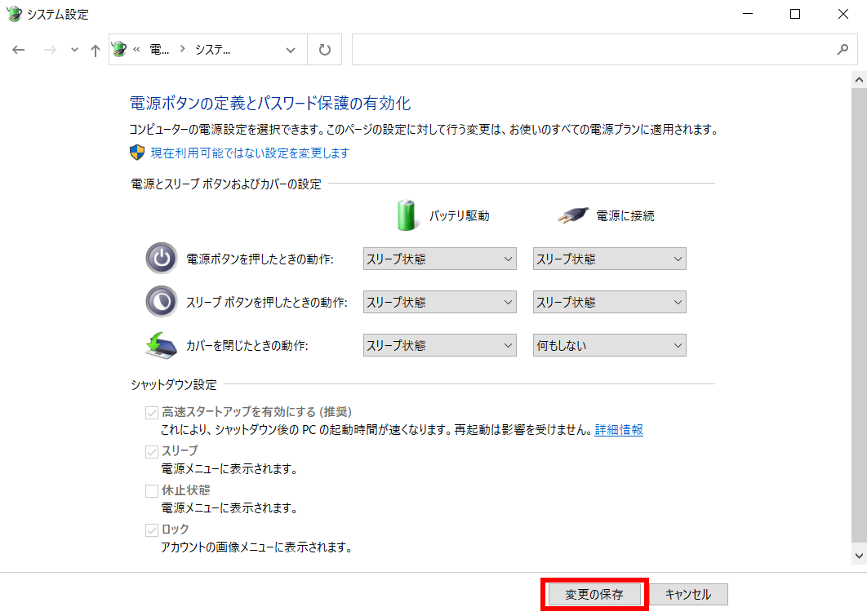This screenshot has width=867, height=616.
Task: Toggle the ロック checkbox
Action: tap(152, 530)
